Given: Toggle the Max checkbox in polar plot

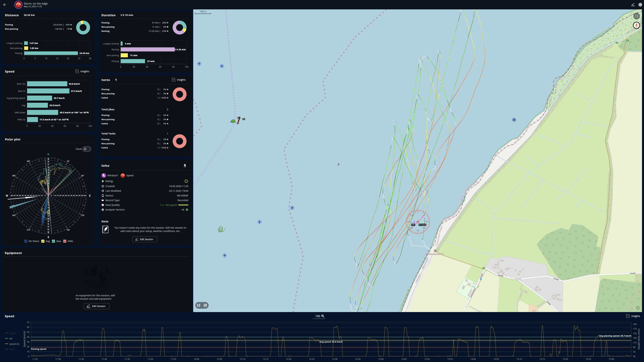Looking at the screenshot, I should click(x=53, y=241).
